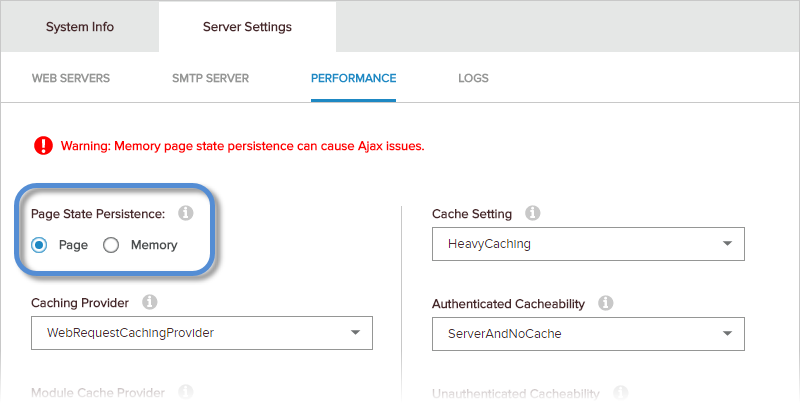This screenshot has width=800, height=403.
Task: Select the Memory radio button
Action: tap(111, 245)
